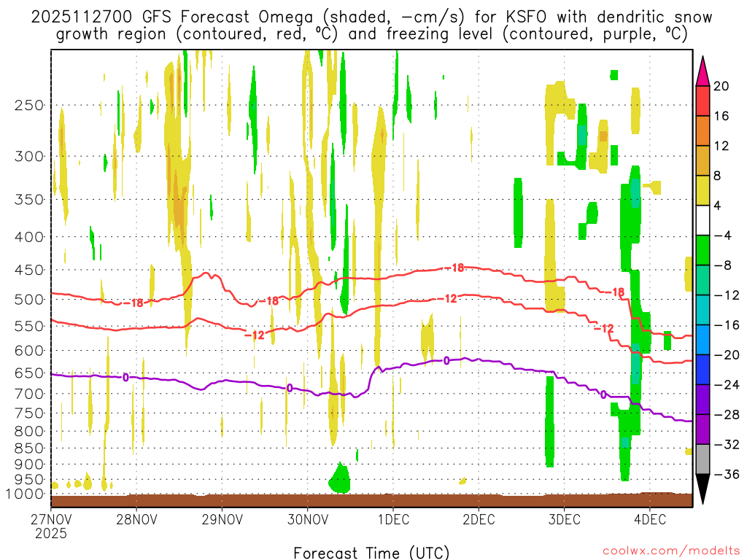Click the 300 pressure level label
This screenshot has width=747, height=560.
click(29, 156)
